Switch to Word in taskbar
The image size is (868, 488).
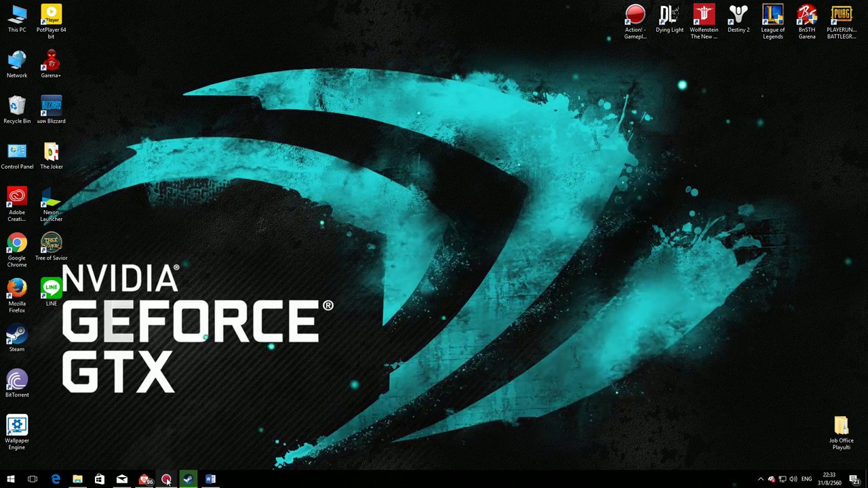(x=210, y=479)
